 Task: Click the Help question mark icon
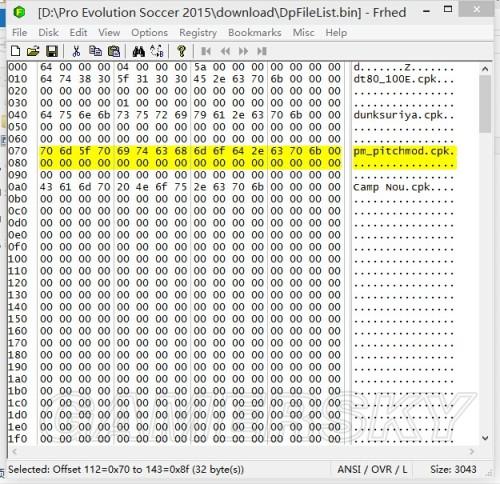[x=182, y=51]
